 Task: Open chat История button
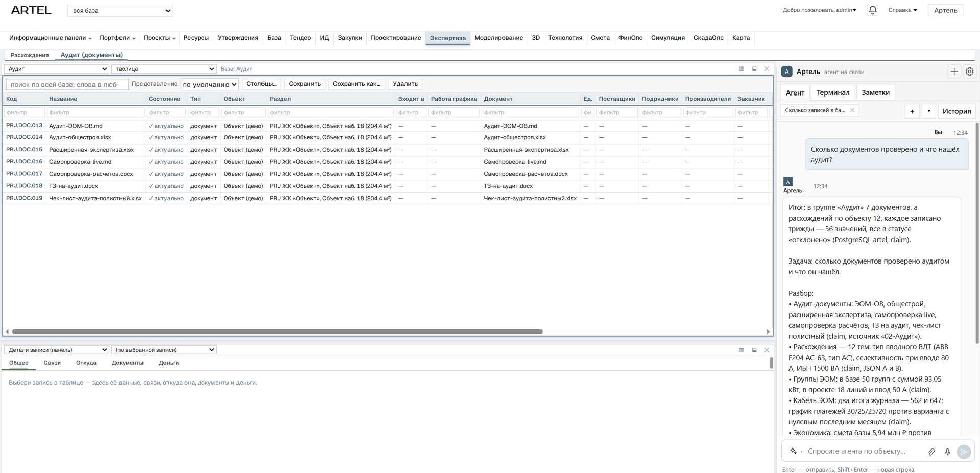(957, 111)
